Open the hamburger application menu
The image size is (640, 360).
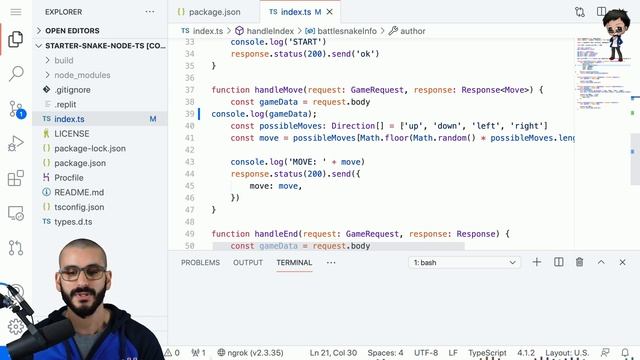click(x=16, y=12)
